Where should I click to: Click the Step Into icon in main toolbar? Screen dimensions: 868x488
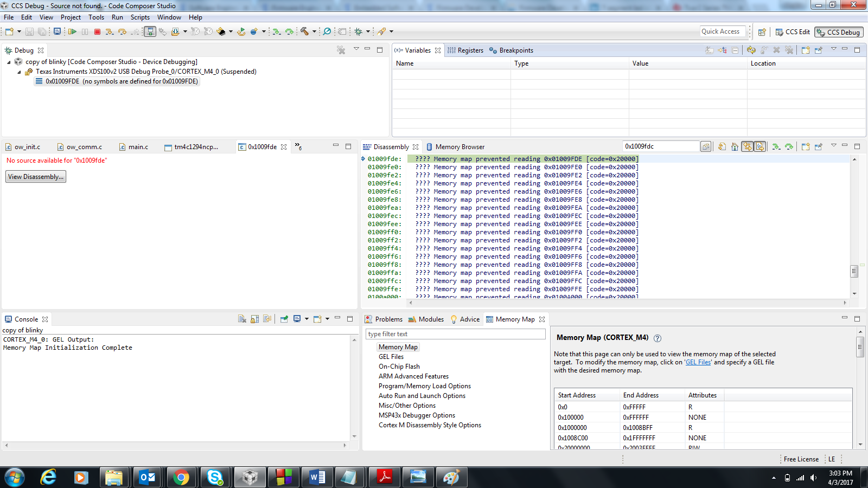tap(110, 32)
